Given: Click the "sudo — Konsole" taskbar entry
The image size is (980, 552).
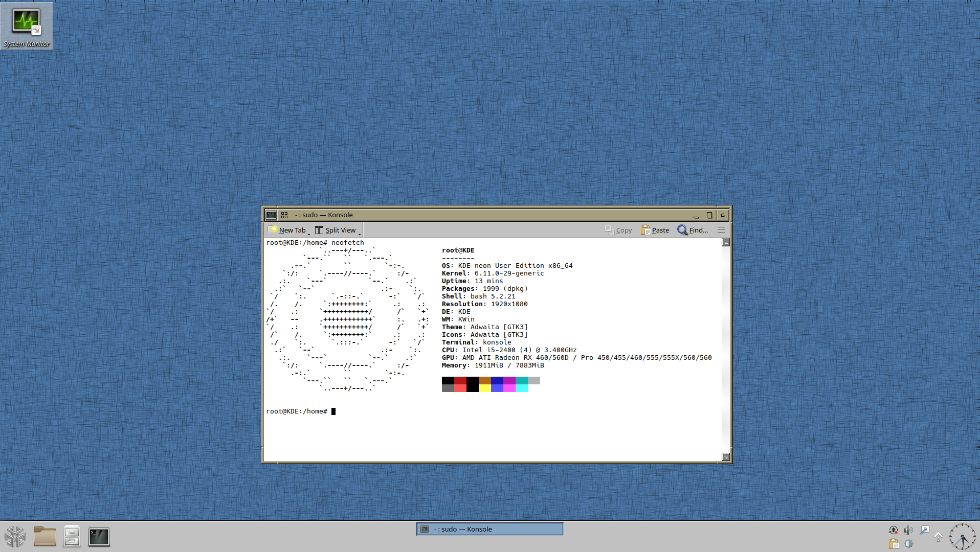Looking at the screenshot, I should tap(490, 529).
